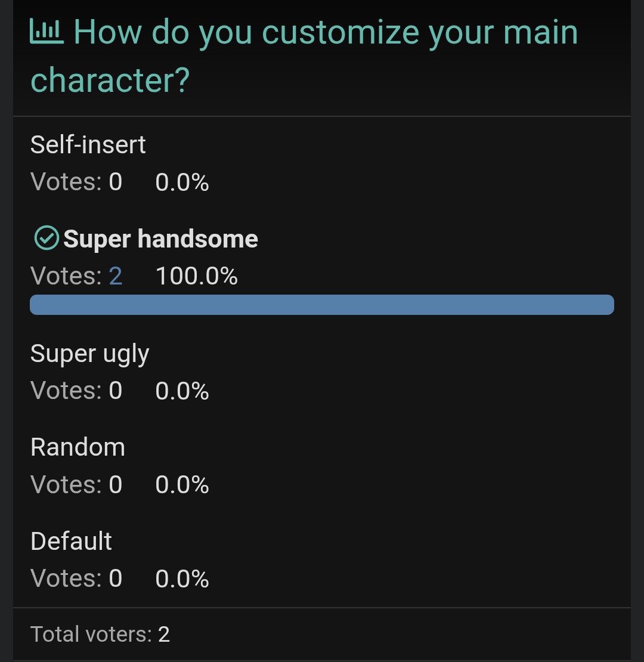Click Super ugly votes count

click(x=76, y=391)
